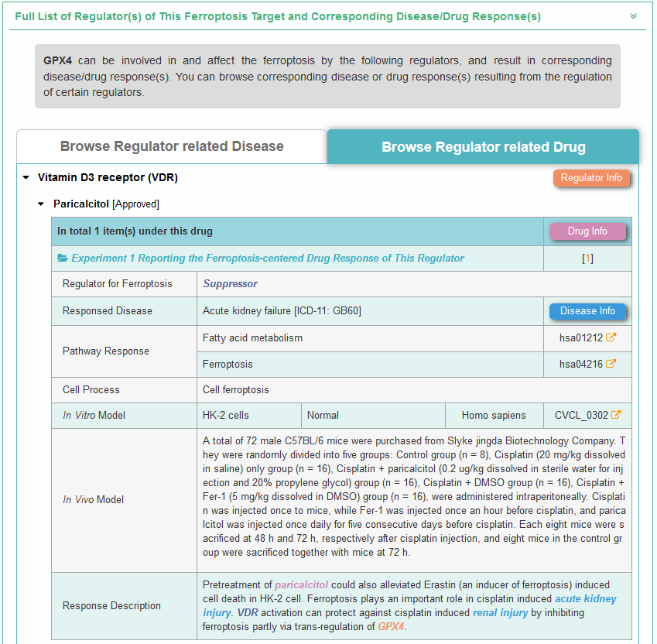This screenshot has height=644, width=657.
Task: Collapse the Paricalcitol drug entry
Action: click(x=43, y=204)
